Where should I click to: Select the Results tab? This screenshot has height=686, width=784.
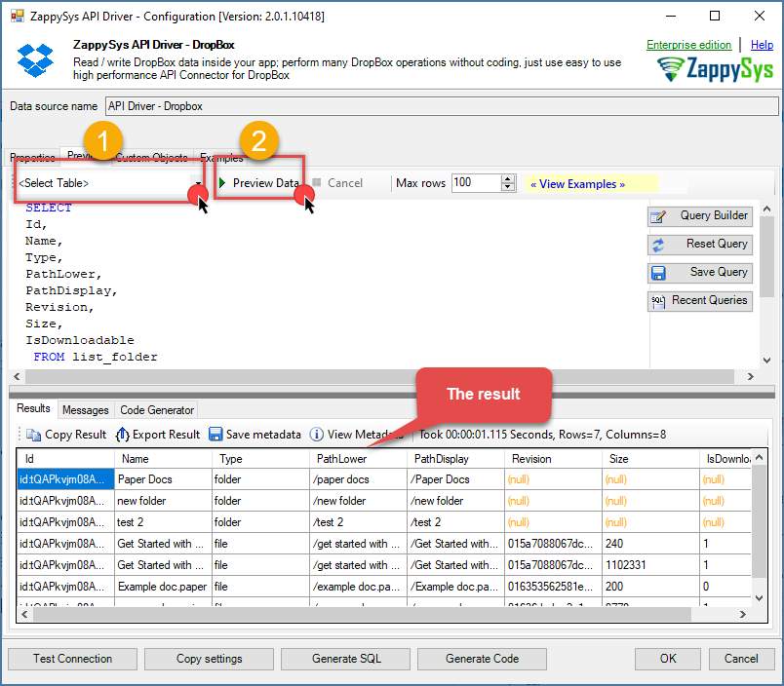33,408
